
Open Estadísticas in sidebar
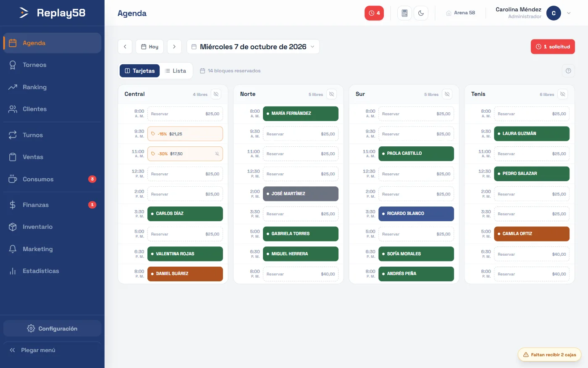point(52,271)
